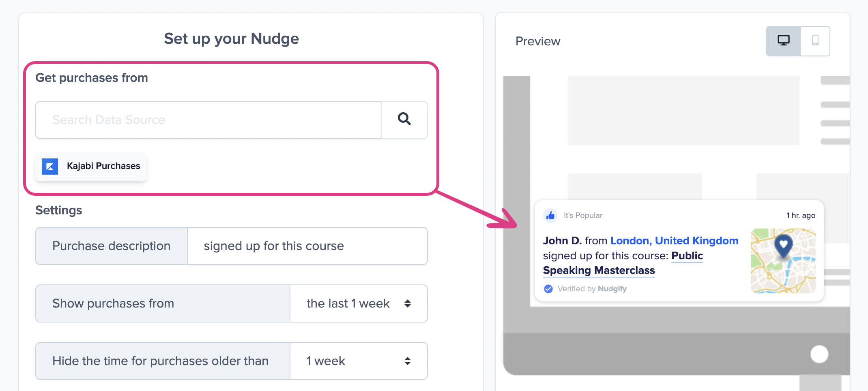Switch preview to desktop view

point(783,41)
